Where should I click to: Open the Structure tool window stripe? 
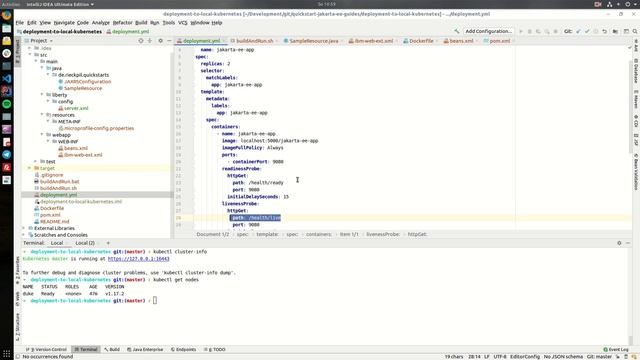(x=18, y=327)
